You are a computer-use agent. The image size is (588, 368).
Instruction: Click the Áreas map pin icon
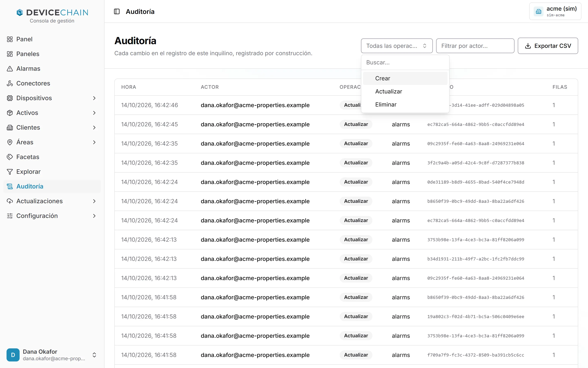pyautogui.click(x=10, y=142)
